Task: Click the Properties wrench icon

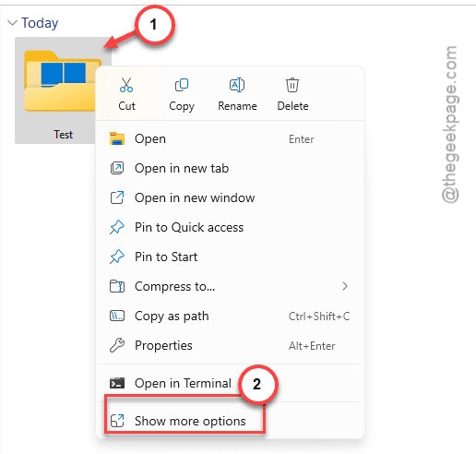Action: 117,345
